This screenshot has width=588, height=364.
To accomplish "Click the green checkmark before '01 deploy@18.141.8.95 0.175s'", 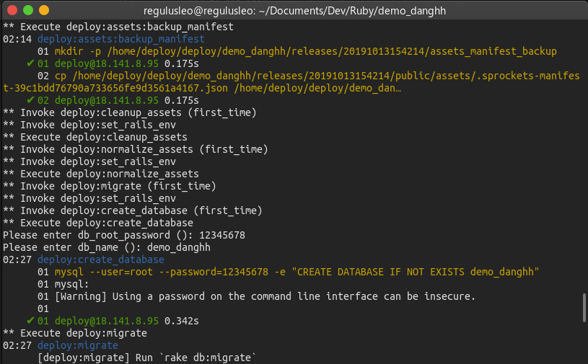I will tap(30, 63).
